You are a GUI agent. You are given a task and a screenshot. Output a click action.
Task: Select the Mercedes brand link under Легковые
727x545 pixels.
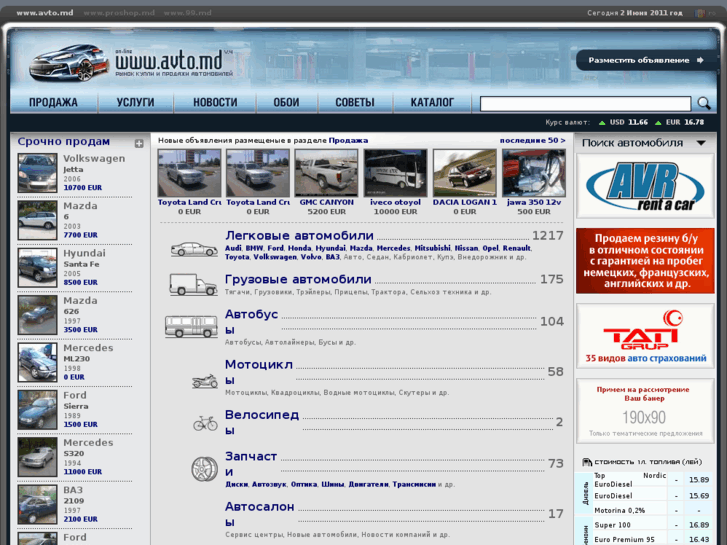pos(393,248)
